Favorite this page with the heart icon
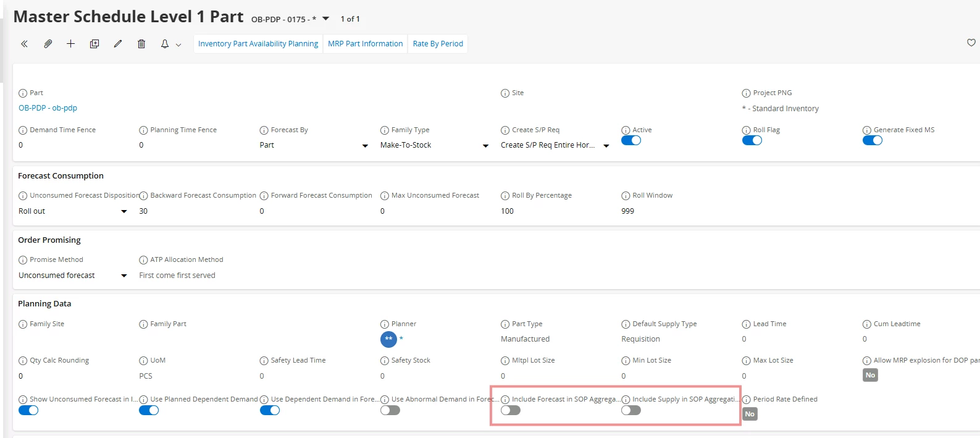 click(971, 43)
